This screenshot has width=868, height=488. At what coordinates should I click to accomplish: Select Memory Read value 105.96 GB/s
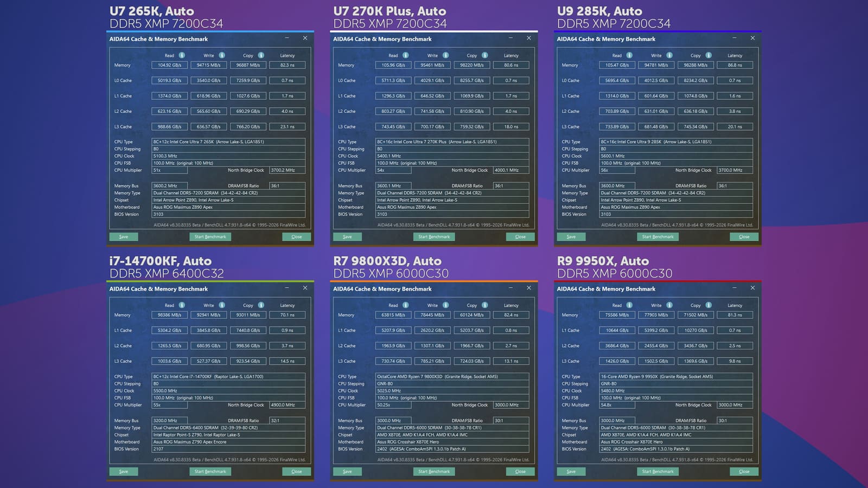tap(393, 65)
